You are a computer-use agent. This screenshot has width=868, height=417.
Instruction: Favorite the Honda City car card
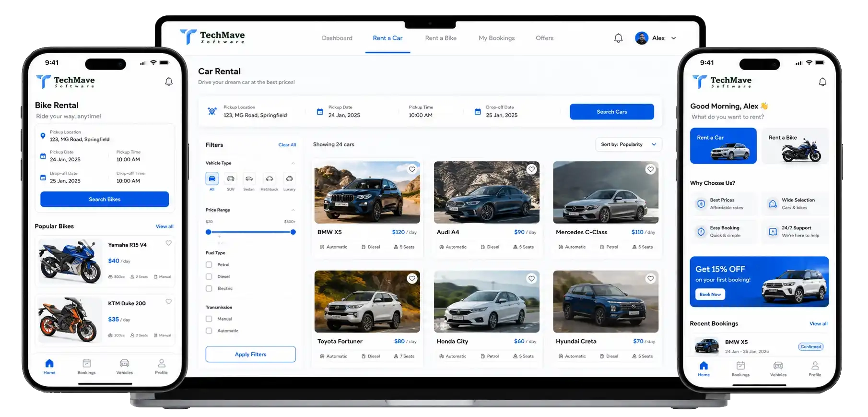click(x=531, y=278)
